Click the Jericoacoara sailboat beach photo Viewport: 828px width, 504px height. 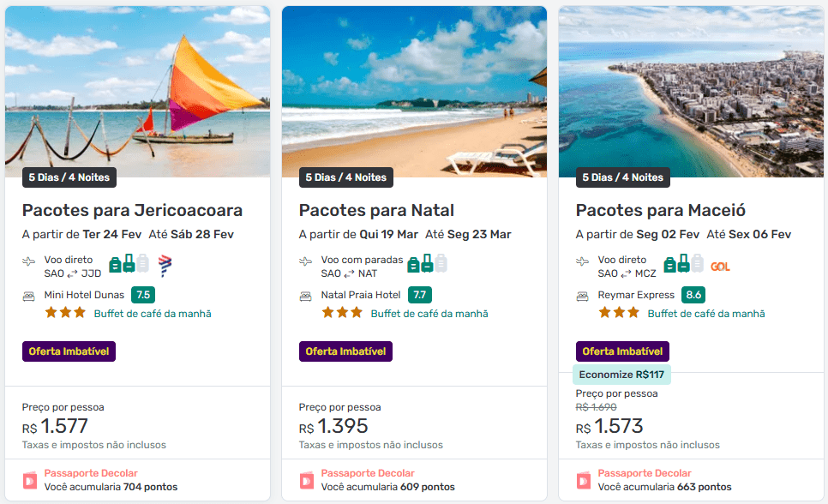coord(137,90)
